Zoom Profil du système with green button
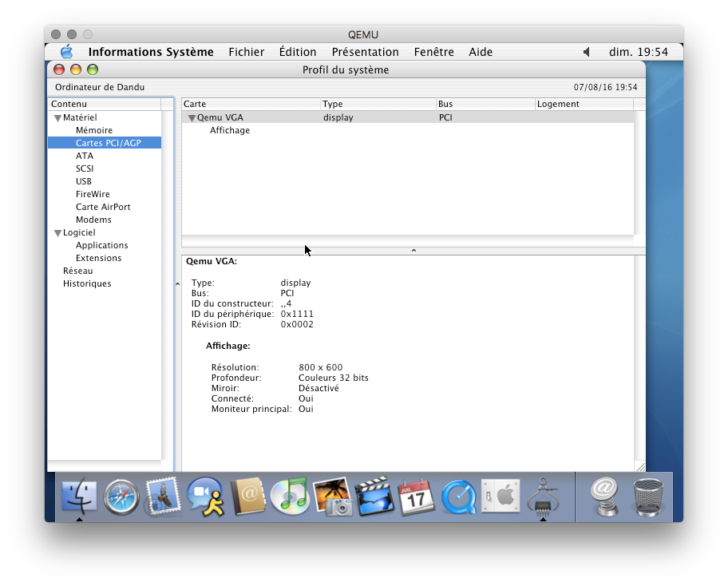The image size is (728, 586). (x=93, y=69)
